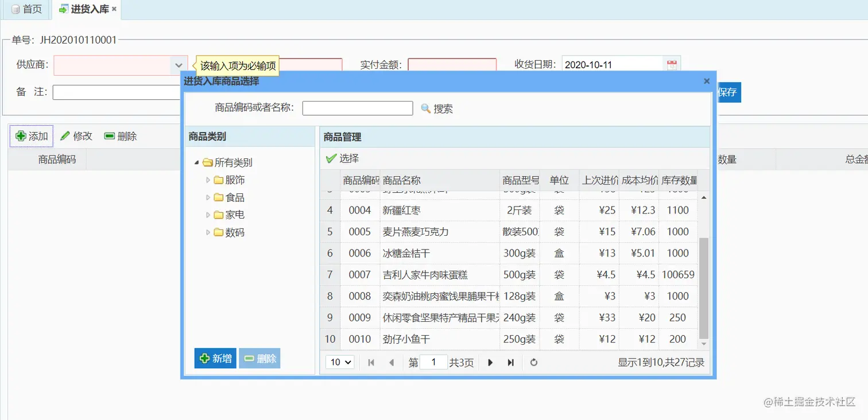868x420 pixels.
Task: Click the 收货日期 date field
Action: point(613,65)
